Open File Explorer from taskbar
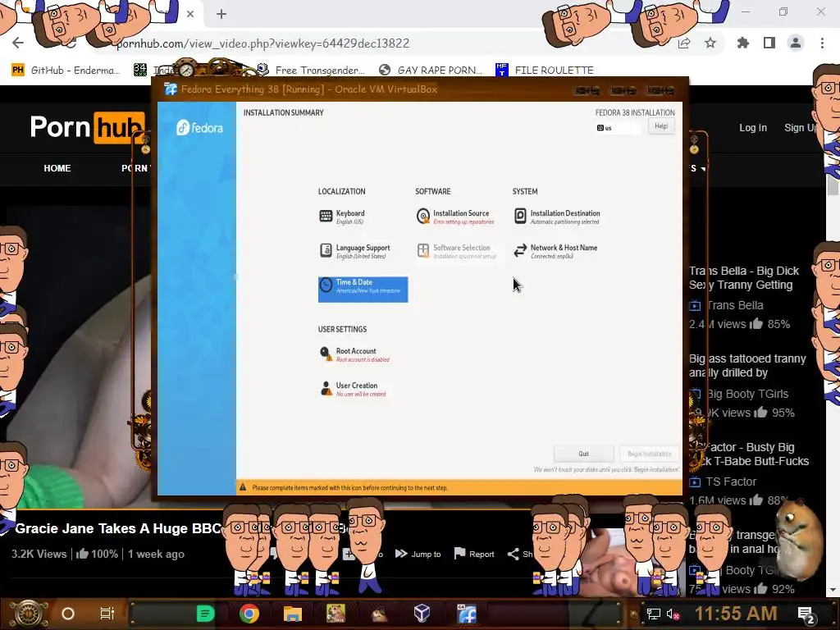Screen dimensions: 840x630 293,614
